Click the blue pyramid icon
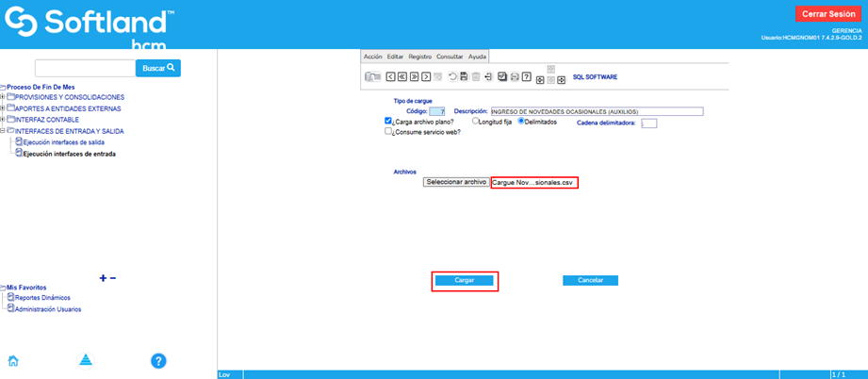The width and height of the screenshot is (868, 379). point(86,360)
